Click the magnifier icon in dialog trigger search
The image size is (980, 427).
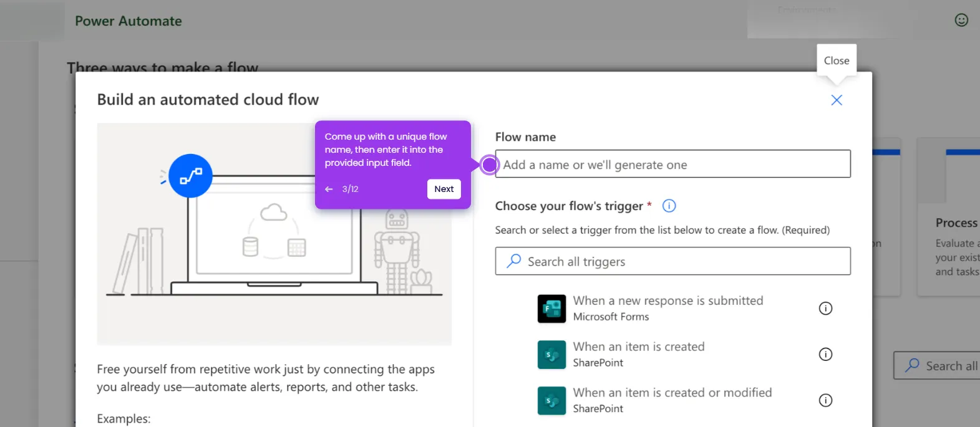pos(514,261)
